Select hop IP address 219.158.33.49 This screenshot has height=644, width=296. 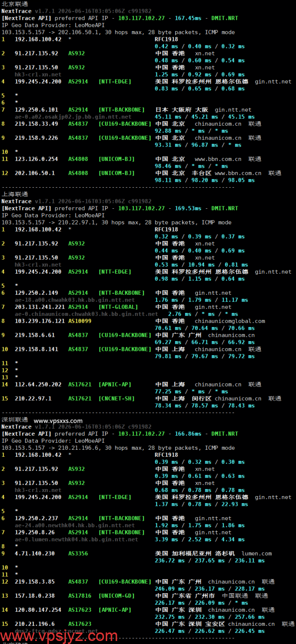pyautogui.click(x=36, y=124)
